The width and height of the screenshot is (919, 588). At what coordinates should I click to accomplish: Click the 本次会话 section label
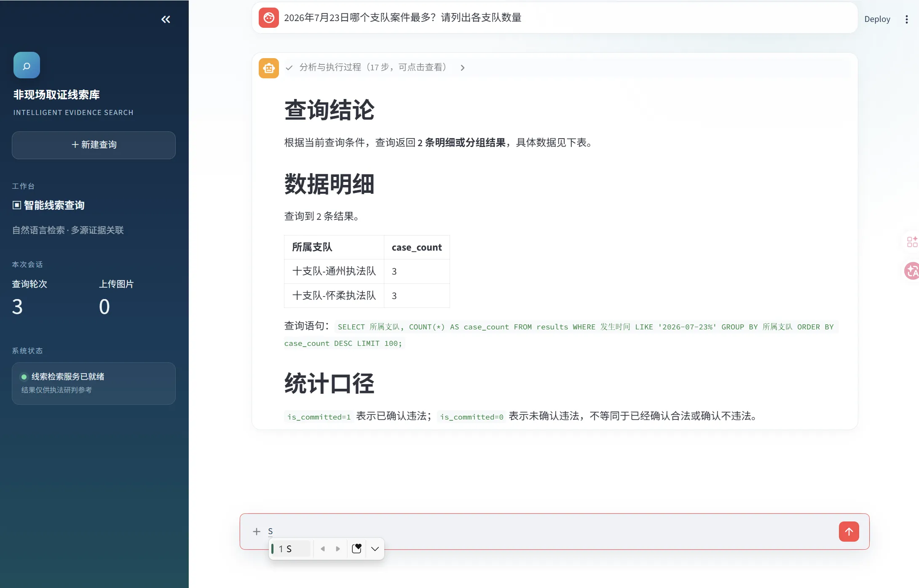click(27, 264)
